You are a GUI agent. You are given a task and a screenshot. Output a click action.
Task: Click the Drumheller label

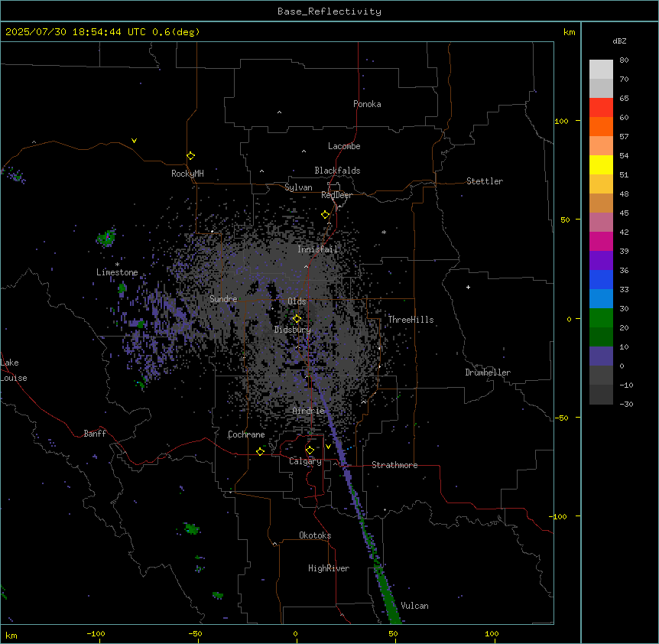click(488, 372)
